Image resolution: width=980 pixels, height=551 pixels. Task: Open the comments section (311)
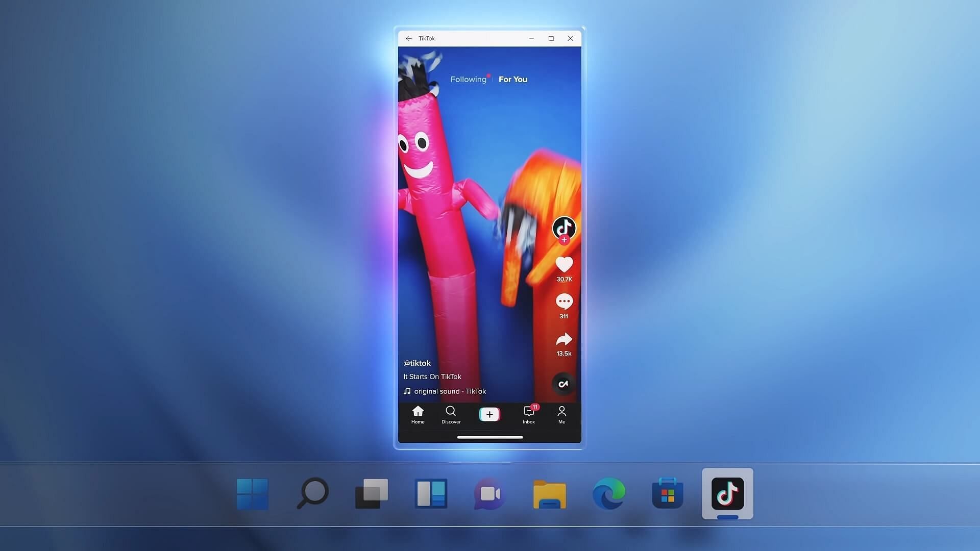(564, 302)
